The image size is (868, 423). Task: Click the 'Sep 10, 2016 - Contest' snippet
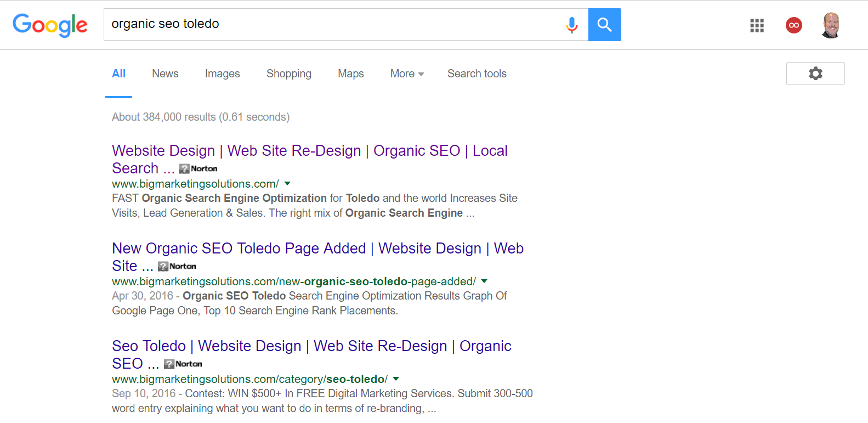[x=322, y=401]
